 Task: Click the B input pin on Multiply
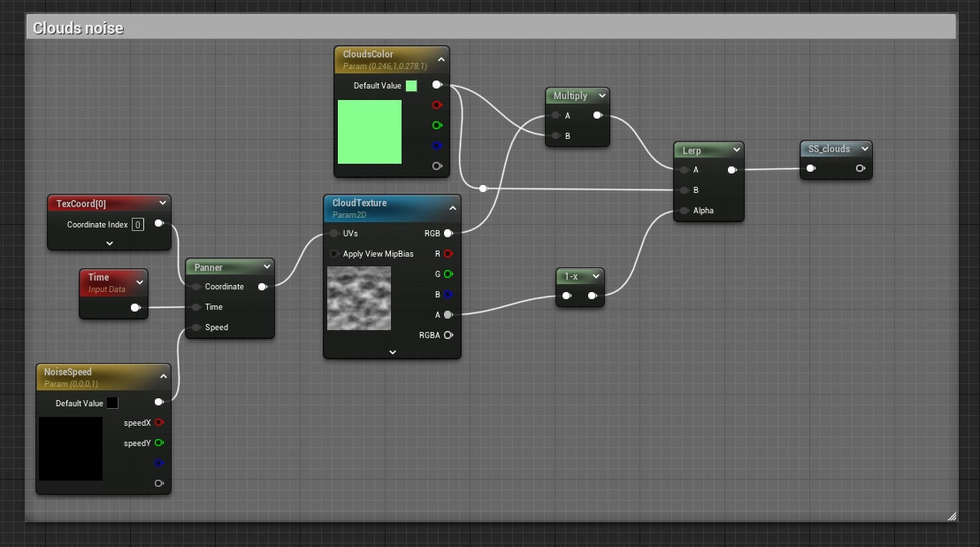(x=555, y=136)
